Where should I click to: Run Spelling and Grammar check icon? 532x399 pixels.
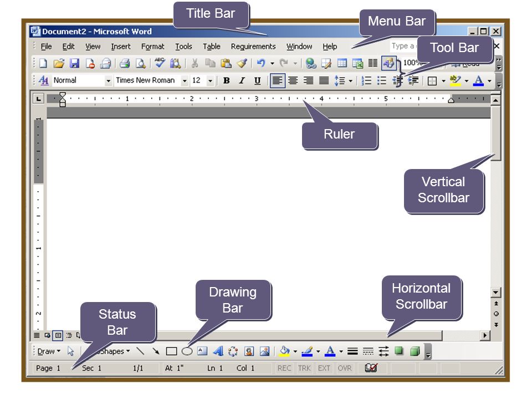coord(160,63)
